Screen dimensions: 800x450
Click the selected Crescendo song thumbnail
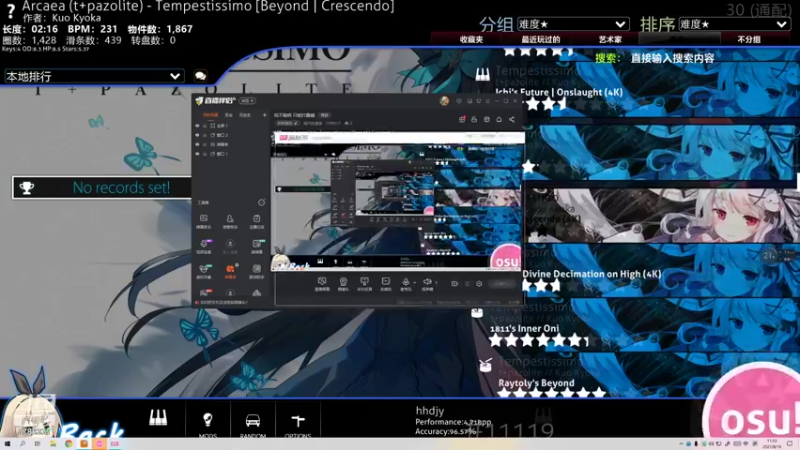click(x=663, y=215)
